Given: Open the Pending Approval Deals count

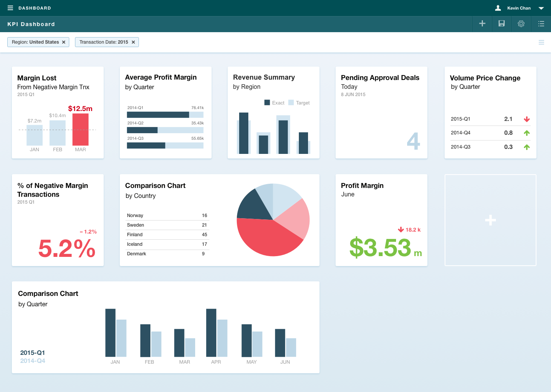Looking at the screenshot, I should (x=413, y=141).
